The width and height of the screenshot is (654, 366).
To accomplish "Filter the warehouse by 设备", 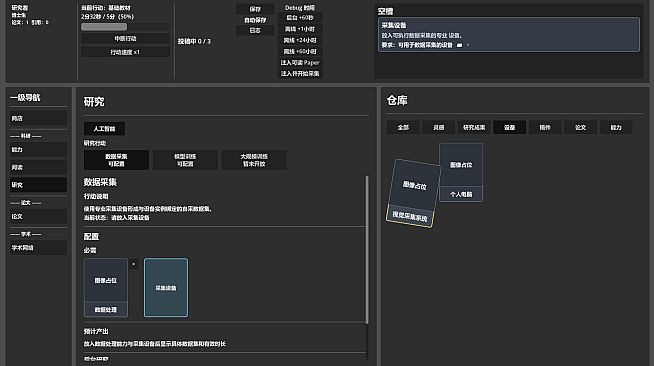I will click(510, 128).
